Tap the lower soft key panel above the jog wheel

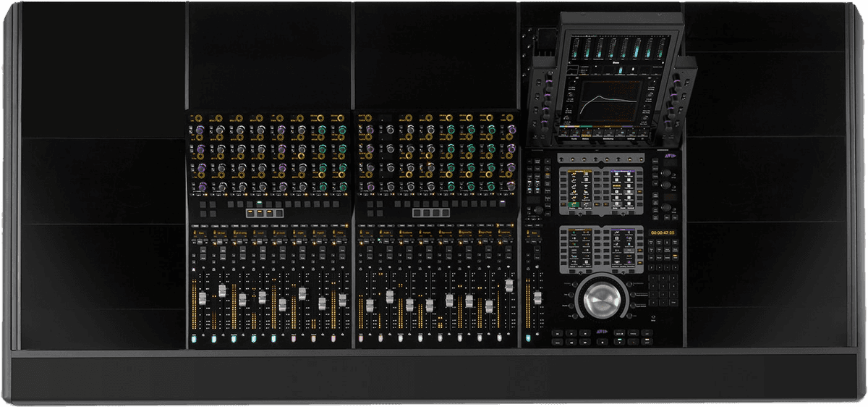click(x=601, y=248)
